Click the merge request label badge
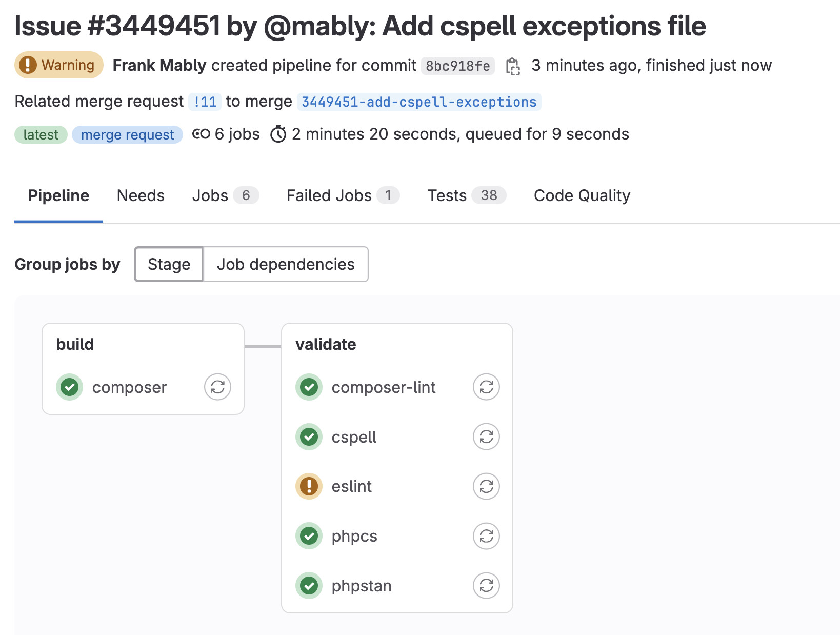This screenshot has height=635, width=840. point(127,134)
